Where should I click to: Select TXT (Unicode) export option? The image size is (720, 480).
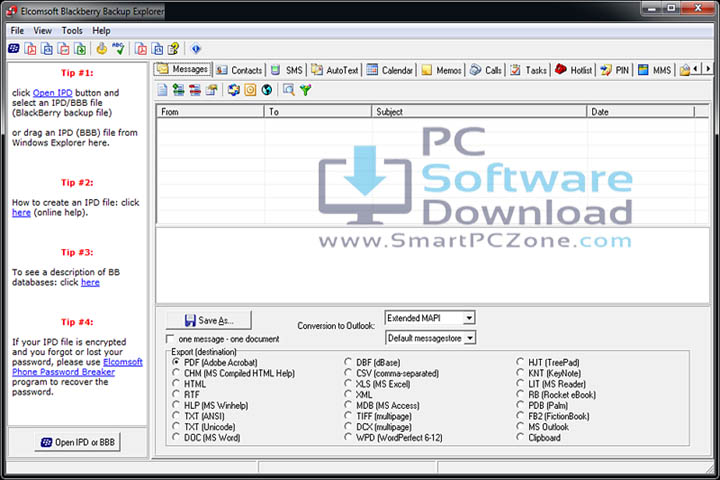176,427
